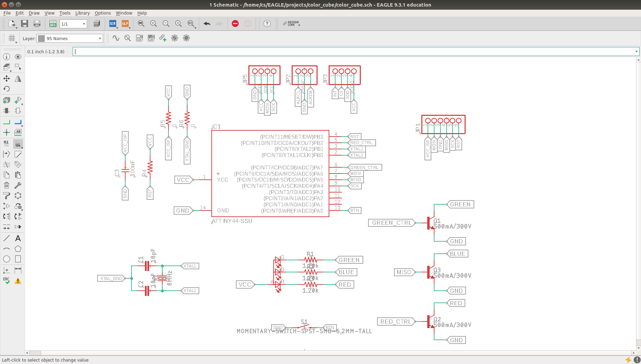641x364 pixels.
Task: Run the ERC check tool
Action: (x=7, y=281)
